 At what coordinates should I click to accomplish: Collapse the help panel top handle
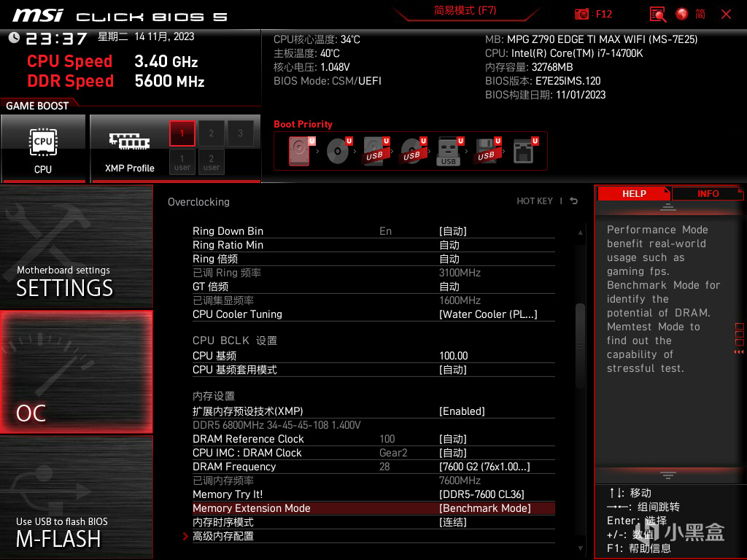coord(667,206)
